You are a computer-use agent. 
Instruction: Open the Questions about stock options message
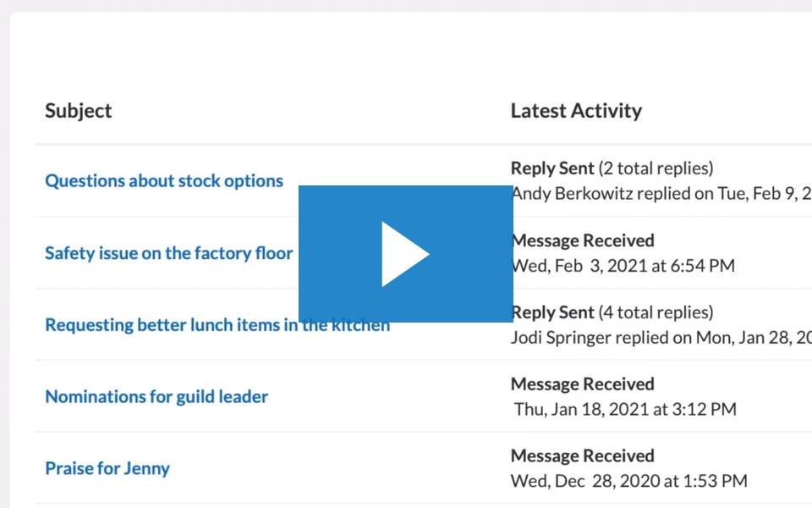[x=164, y=181]
